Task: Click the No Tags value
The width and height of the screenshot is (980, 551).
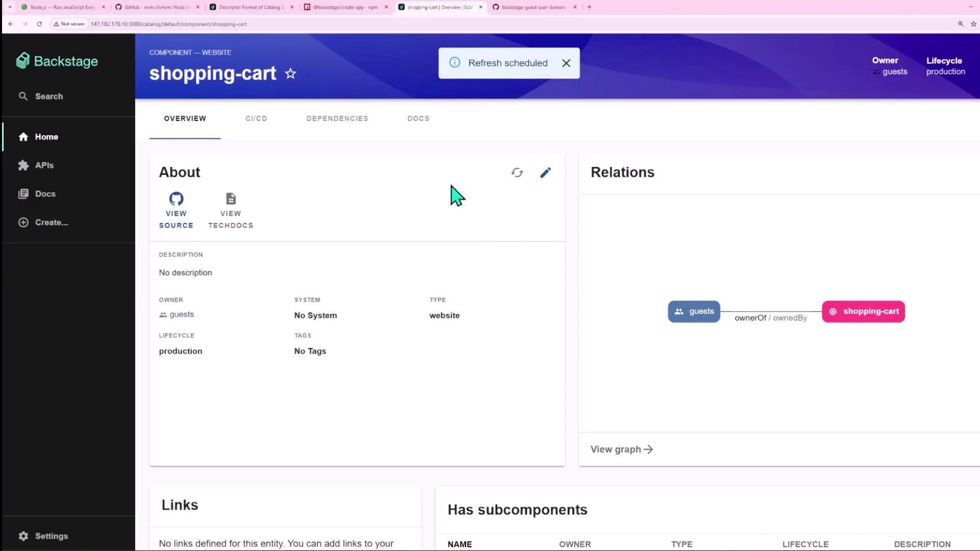Action: [310, 352]
